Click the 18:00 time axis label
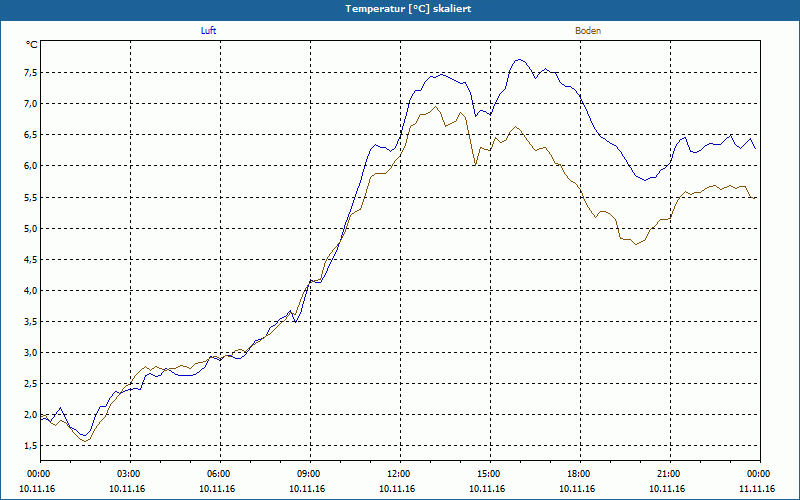The width and height of the screenshot is (800, 500). pos(580,474)
